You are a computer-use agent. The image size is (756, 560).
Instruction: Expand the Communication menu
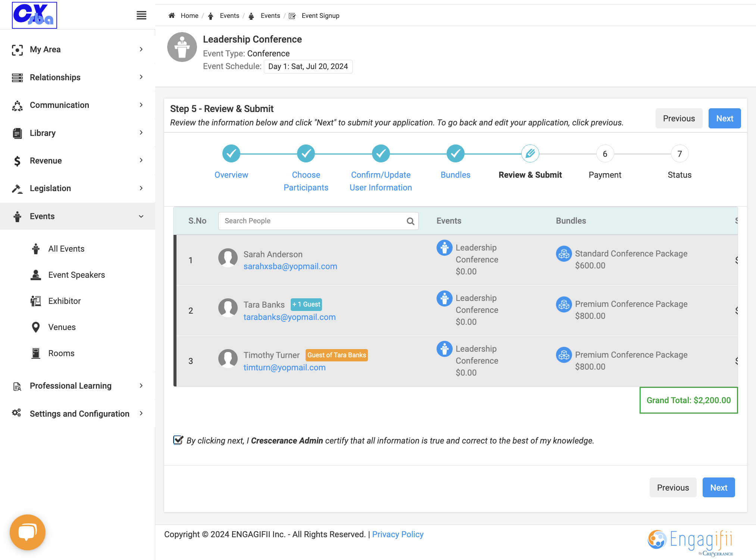click(78, 105)
